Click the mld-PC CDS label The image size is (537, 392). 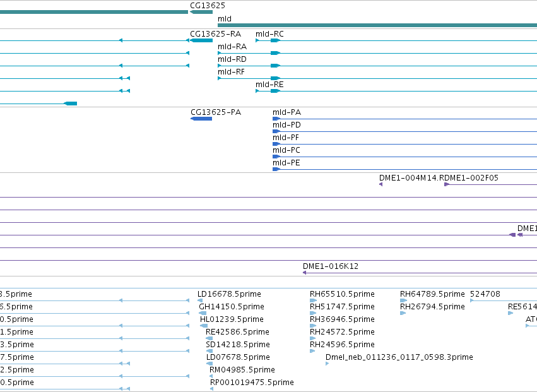click(x=286, y=150)
